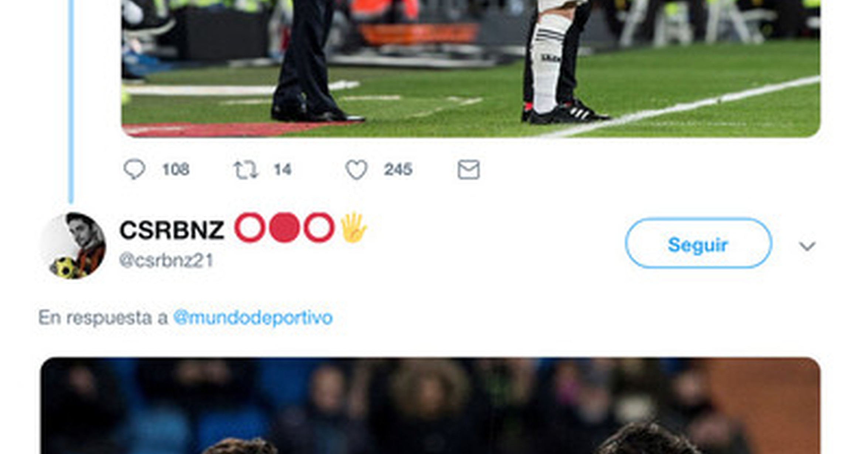This screenshot has height=454, width=868.
Task: Click the filled red circle emoji
Action: (x=284, y=227)
